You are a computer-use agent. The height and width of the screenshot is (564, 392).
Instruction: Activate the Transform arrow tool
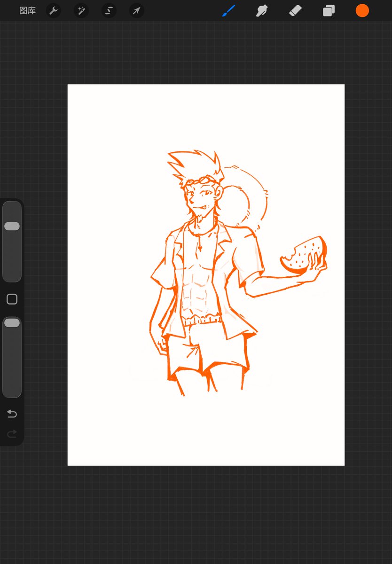[137, 10]
